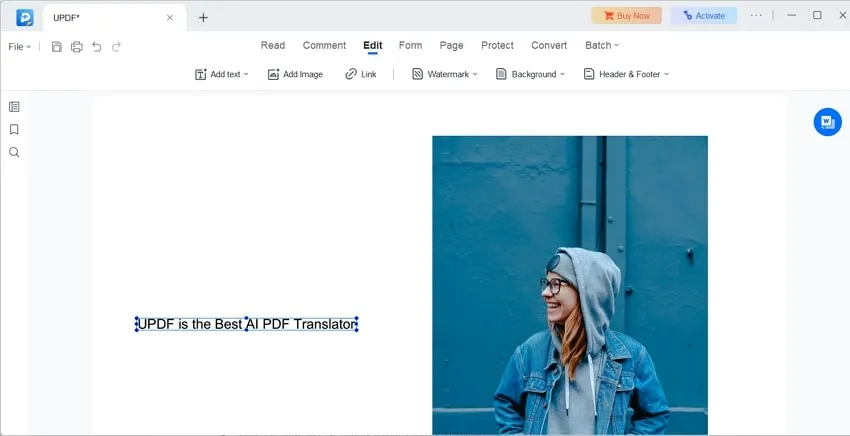Image resolution: width=850 pixels, height=436 pixels.
Task: Maximize the UPDF window
Action: [x=817, y=16]
